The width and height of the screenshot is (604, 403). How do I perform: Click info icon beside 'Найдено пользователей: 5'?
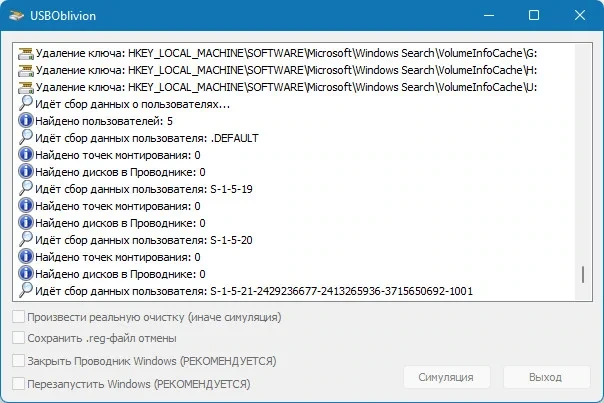coord(26,121)
